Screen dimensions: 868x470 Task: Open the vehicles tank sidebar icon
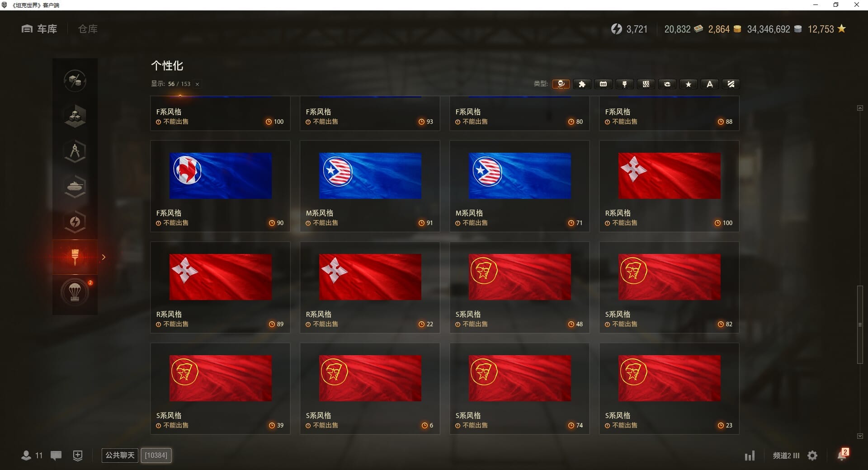75,187
